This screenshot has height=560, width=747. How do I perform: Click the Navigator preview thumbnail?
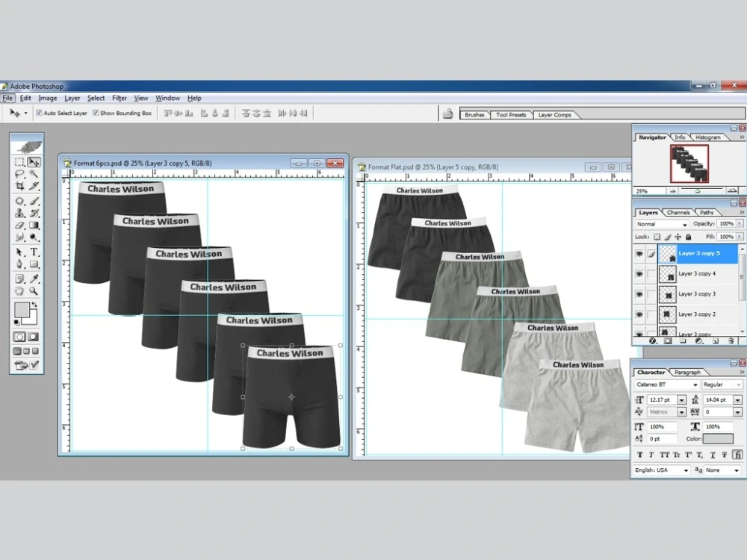(689, 164)
